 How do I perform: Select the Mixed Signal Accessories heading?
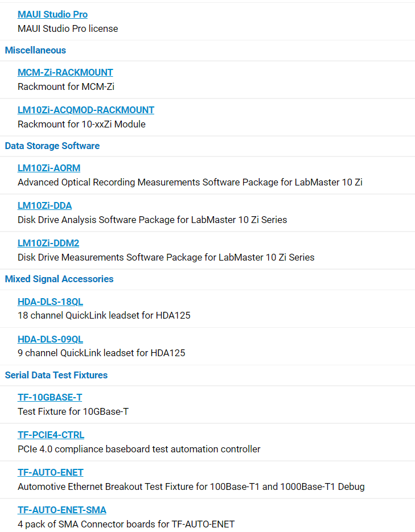pos(59,279)
